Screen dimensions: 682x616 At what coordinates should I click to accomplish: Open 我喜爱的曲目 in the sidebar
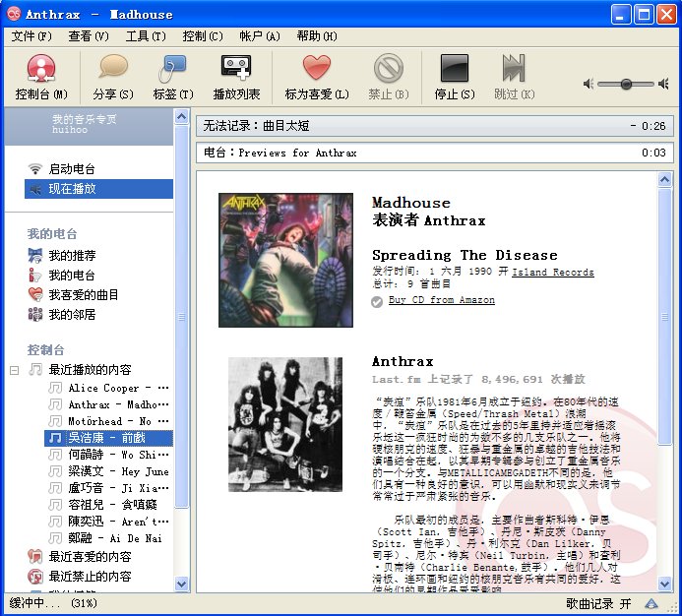[x=84, y=295]
